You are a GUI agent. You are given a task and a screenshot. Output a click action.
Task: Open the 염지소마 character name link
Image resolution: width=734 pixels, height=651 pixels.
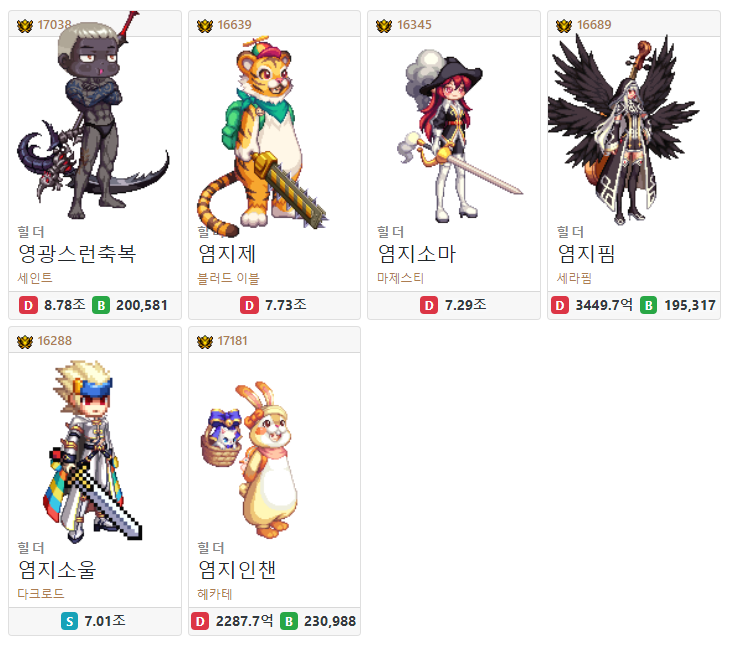pos(417,254)
